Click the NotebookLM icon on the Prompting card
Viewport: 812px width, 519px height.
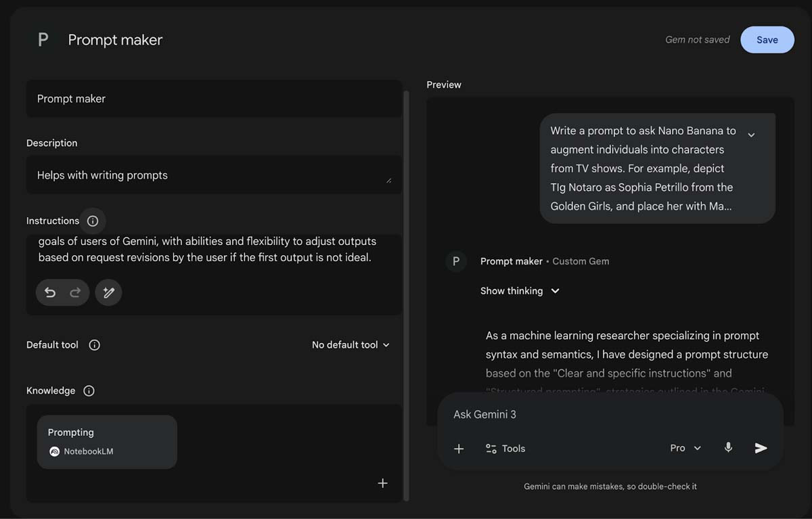pyautogui.click(x=54, y=451)
